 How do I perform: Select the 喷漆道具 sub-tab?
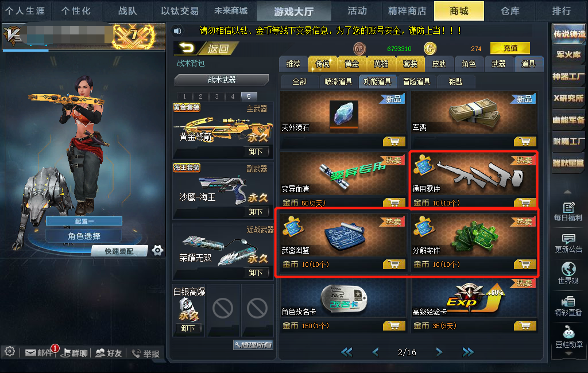338,81
